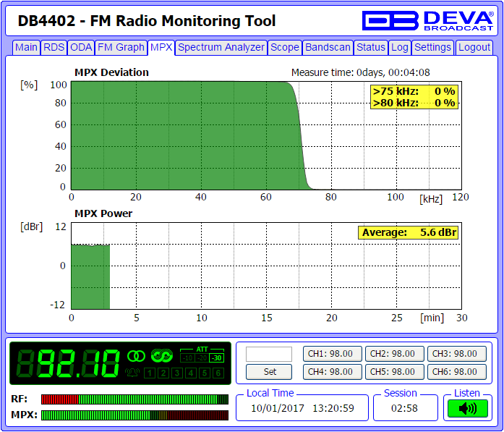
Task: Tune to preset CH5: 98.00
Action: [394, 372]
